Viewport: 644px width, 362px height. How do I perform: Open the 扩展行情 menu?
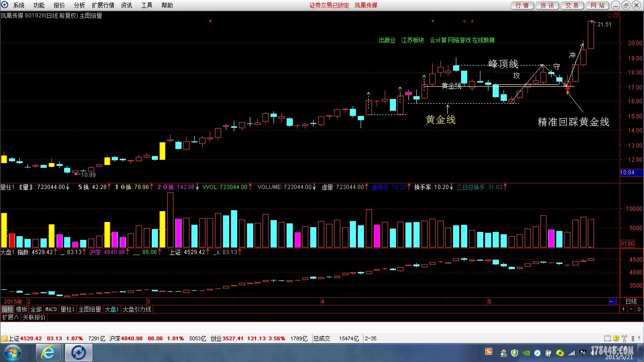point(103,5)
